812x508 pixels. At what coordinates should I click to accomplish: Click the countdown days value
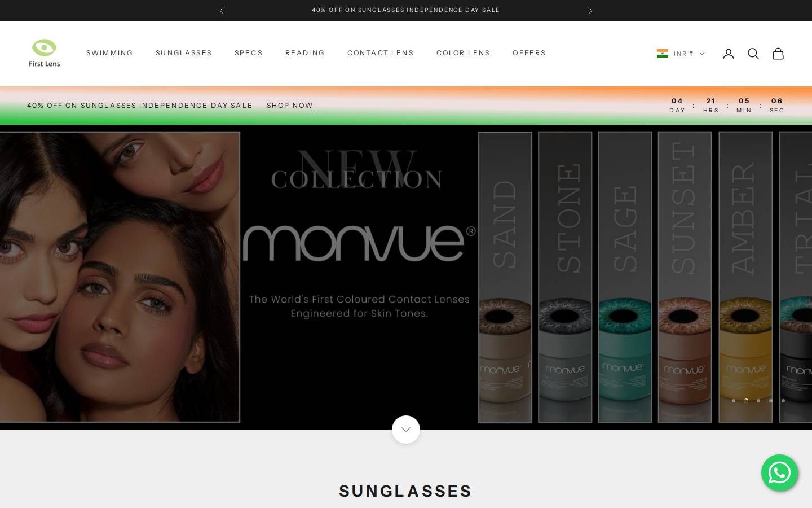677,101
